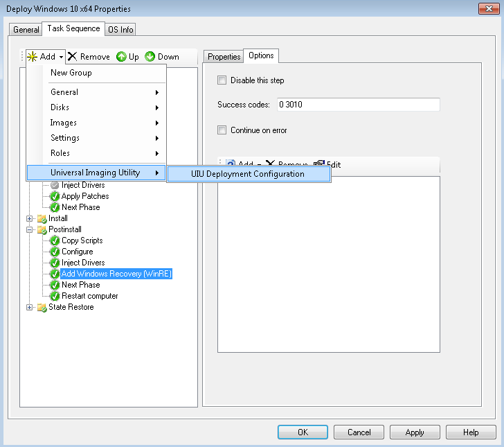Click the OK button
The width and height of the screenshot is (504, 447).
click(303, 432)
